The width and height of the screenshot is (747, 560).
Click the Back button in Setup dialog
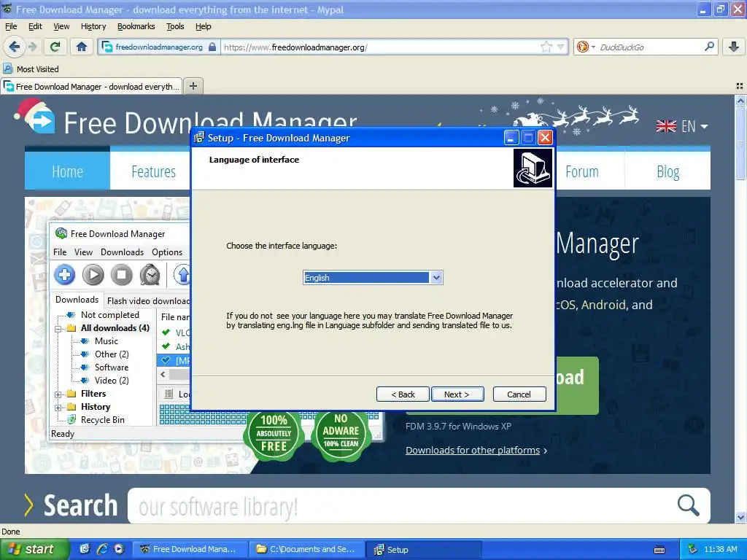403,394
